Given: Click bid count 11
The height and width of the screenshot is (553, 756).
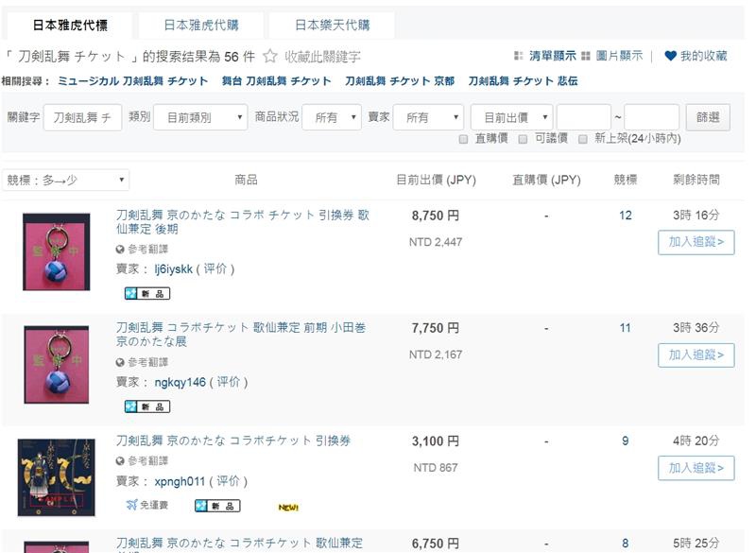Looking at the screenshot, I should (x=626, y=328).
